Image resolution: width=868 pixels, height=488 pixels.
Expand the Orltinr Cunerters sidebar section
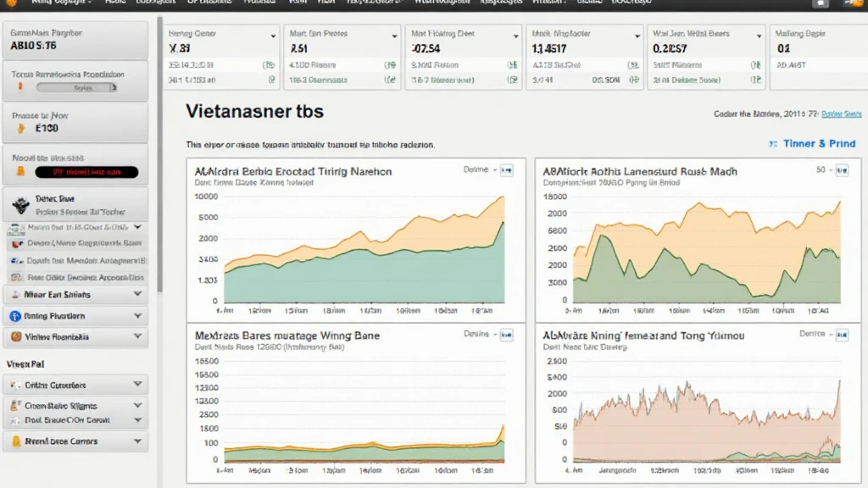(137, 385)
